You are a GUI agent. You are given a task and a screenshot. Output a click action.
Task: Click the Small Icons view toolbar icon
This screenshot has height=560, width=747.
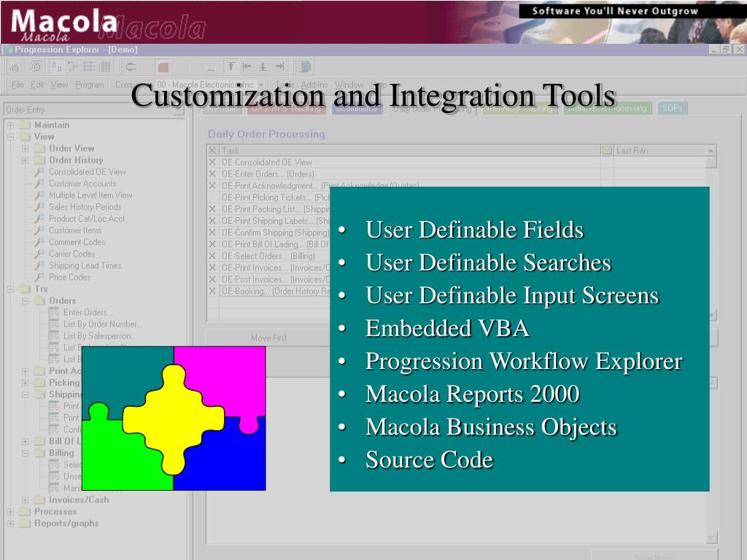(73, 66)
